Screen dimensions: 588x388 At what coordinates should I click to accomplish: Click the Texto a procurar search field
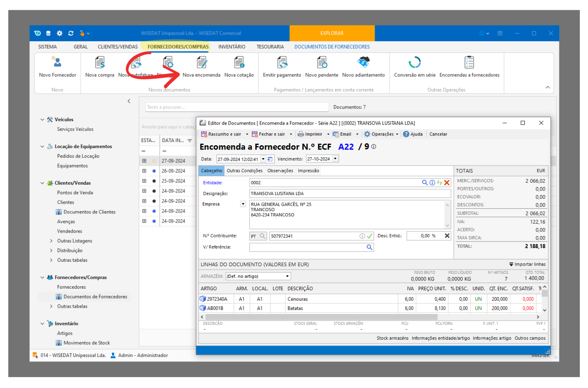[237, 107]
